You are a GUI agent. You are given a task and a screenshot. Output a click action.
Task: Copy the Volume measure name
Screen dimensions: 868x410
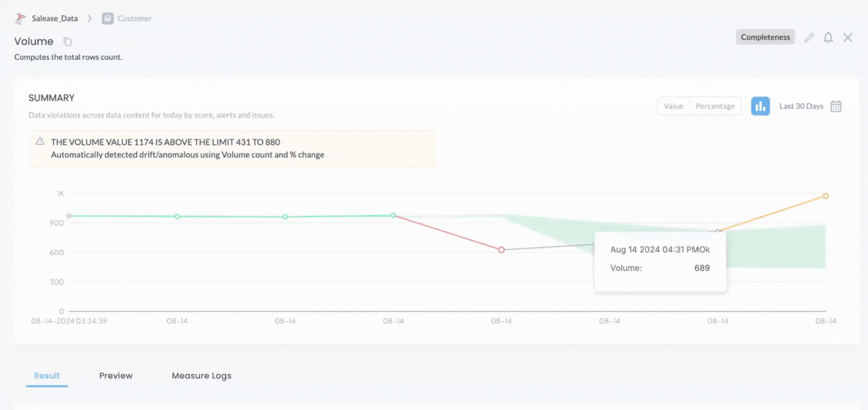click(x=67, y=41)
